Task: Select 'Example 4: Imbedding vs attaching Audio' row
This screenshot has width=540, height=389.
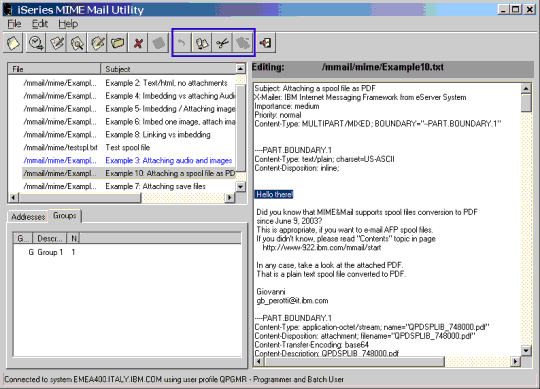Action: point(129,96)
